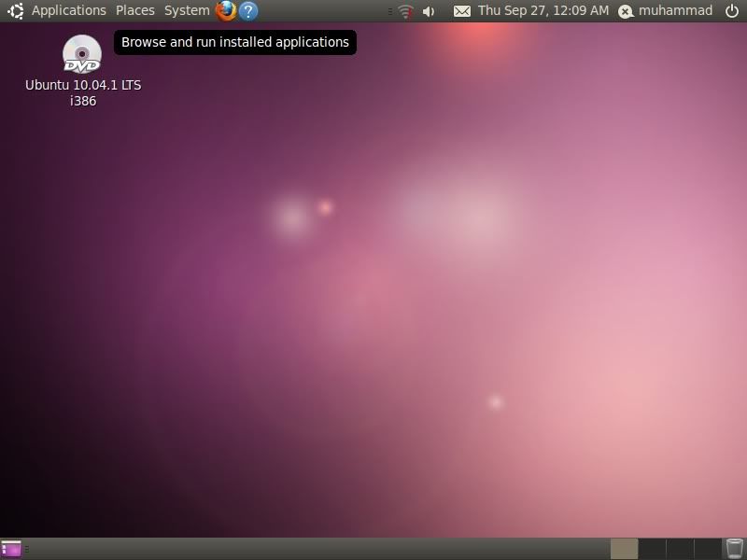Open the Trash in bottom panel
747x560 pixels.
coord(735,549)
